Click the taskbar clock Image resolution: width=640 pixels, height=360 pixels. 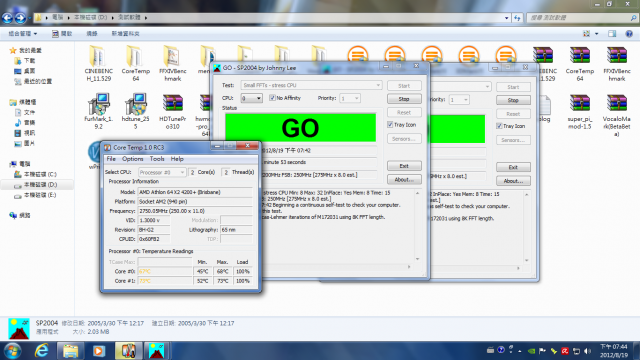click(x=614, y=351)
